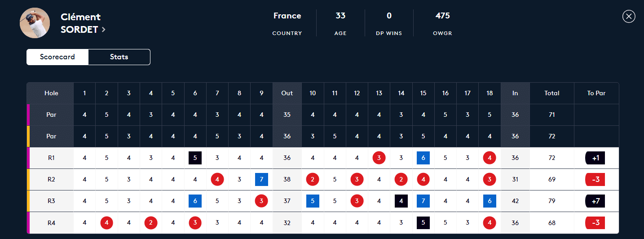
Task: Click the R1 red birdie circle on hole 13
Action: pyautogui.click(x=379, y=158)
